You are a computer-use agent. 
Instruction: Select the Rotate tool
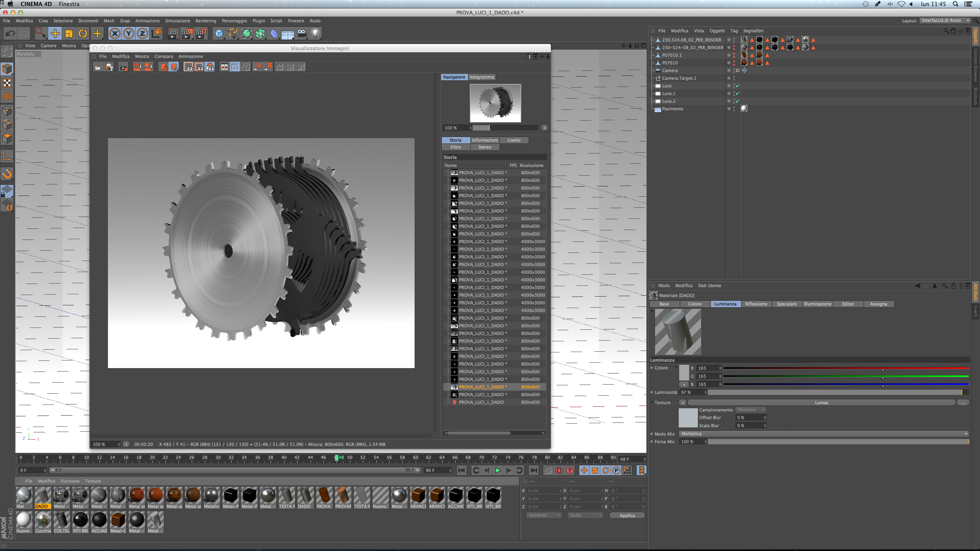click(x=83, y=34)
